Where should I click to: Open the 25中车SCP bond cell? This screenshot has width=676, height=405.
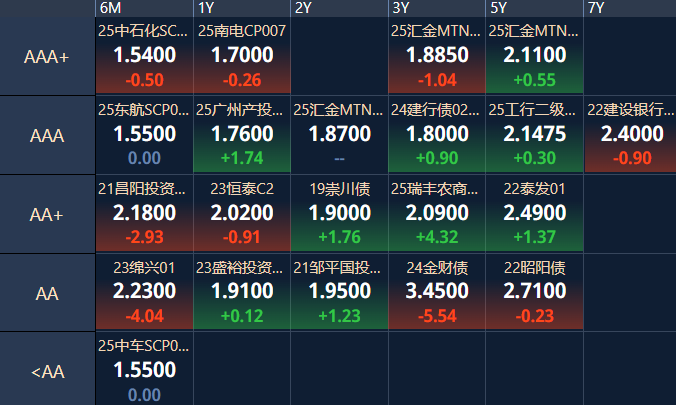click(x=144, y=369)
